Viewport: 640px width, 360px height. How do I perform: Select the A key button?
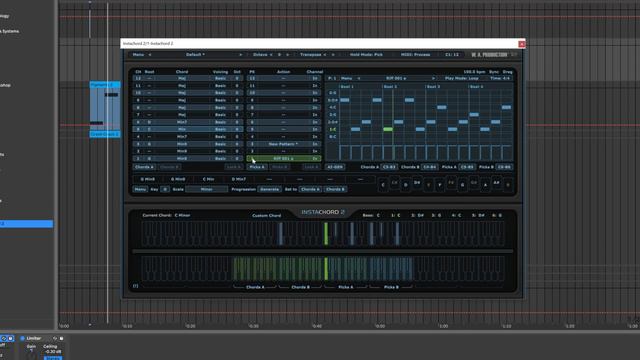485,185
